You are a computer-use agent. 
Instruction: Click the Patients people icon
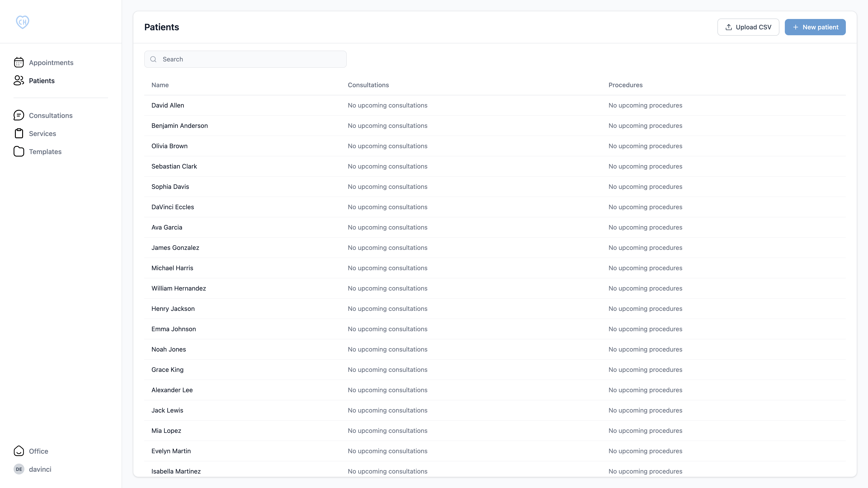point(19,80)
